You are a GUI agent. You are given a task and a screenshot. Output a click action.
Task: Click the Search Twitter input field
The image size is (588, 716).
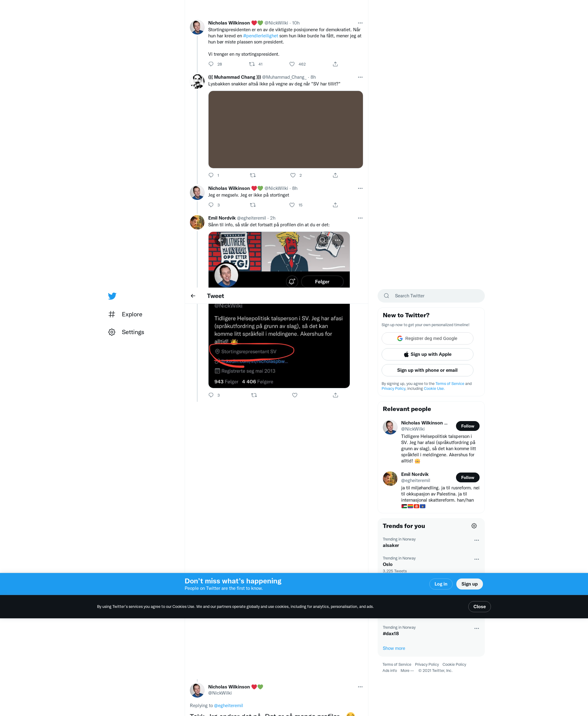[431, 296]
